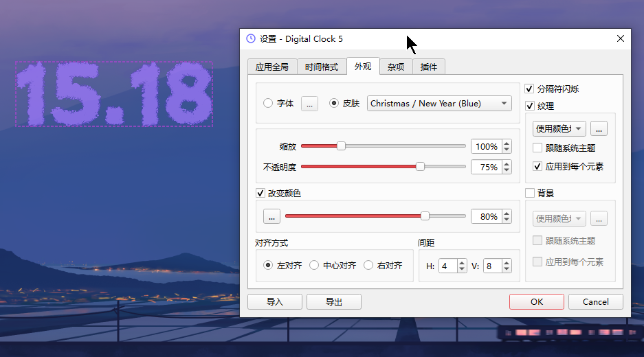Select the 外观 tab

click(x=363, y=66)
